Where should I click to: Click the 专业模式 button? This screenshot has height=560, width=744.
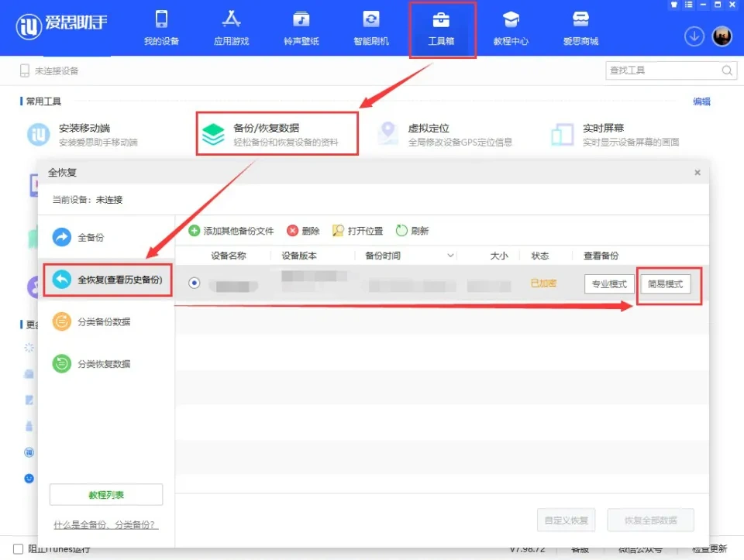609,284
